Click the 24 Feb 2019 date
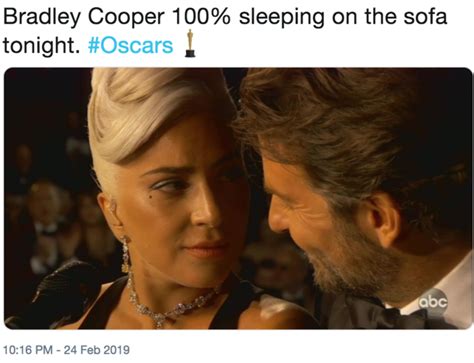The height and width of the screenshot is (363, 474). (x=96, y=350)
